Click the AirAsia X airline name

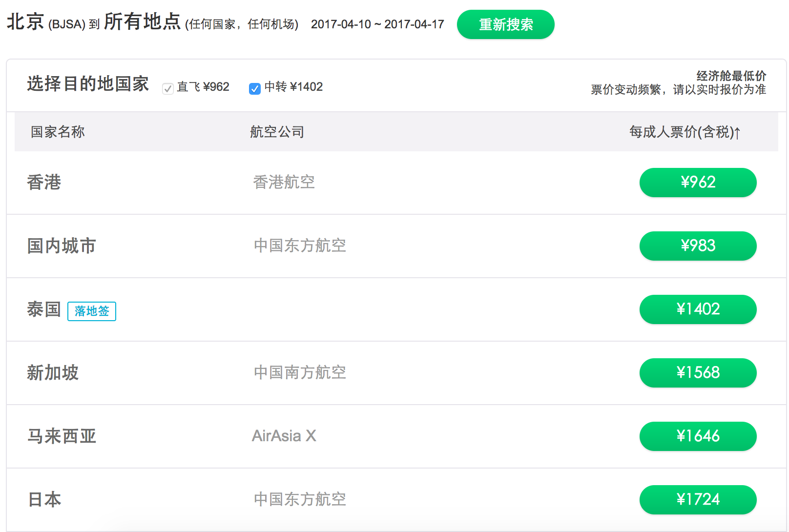284,436
